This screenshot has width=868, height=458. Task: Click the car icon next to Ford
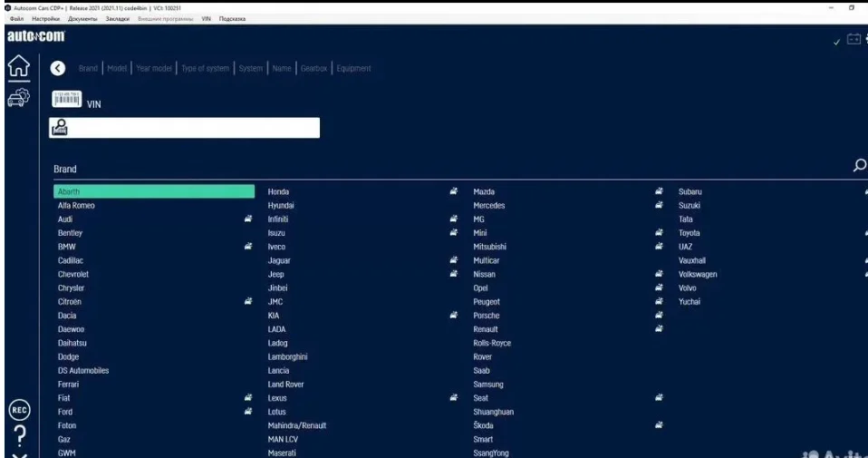pos(248,411)
